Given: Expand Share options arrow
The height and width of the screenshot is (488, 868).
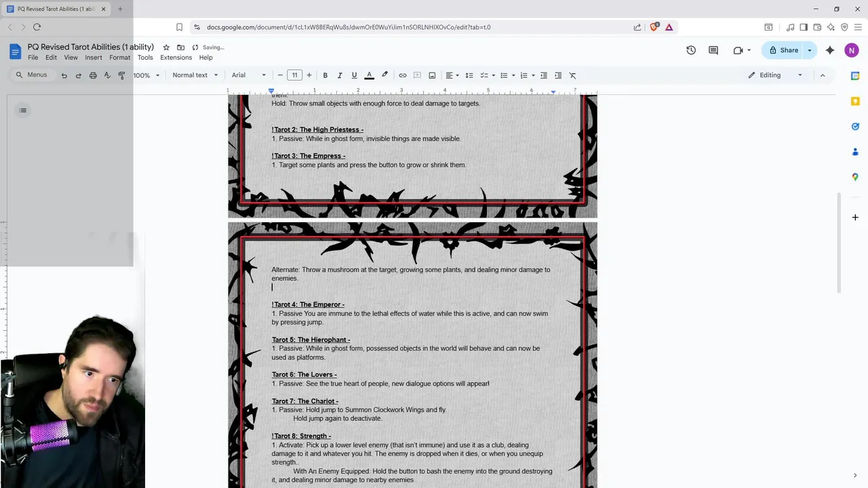Looking at the screenshot, I should 810,50.
